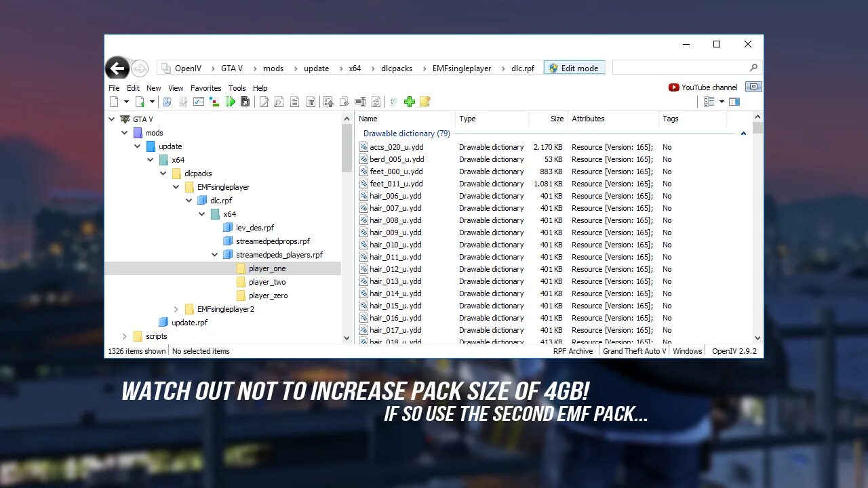This screenshot has width=868, height=488.
Task: Open the Help menu
Action: [x=260, y=88]
